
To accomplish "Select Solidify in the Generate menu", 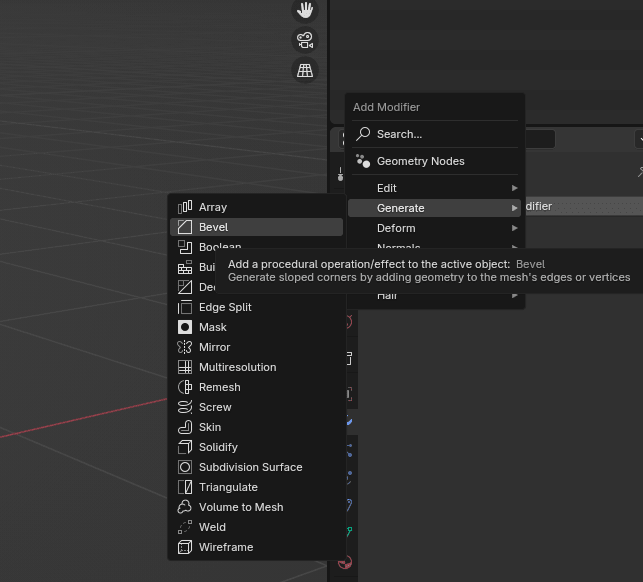I will pyautogui.click(x=218, y=447).
